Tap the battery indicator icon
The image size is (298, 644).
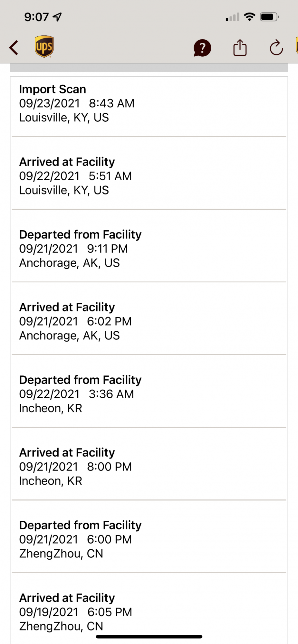coord(270,17)
